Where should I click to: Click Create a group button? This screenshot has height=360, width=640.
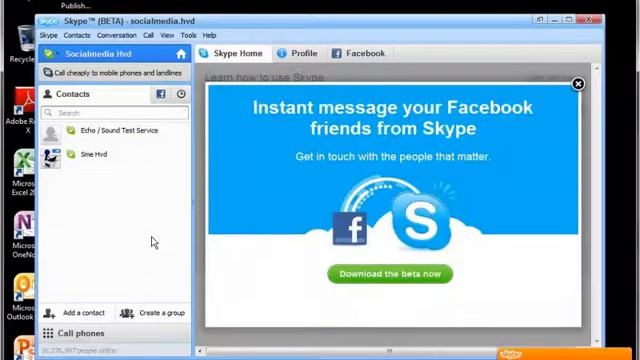[153, 313]
